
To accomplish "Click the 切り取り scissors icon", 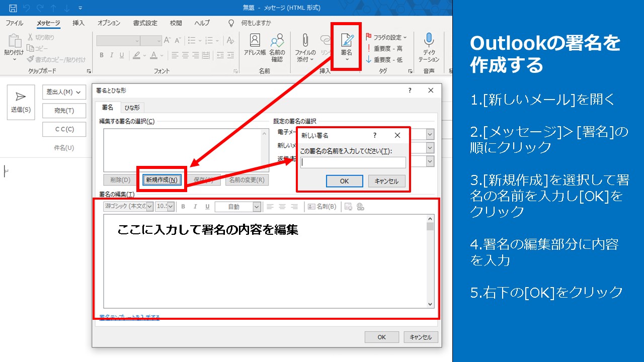I will [30, 37].
